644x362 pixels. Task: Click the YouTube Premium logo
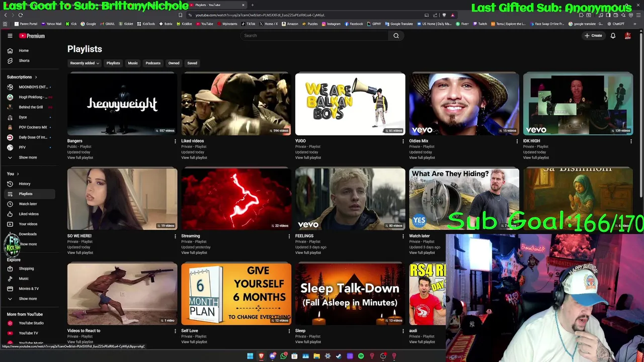click(32, 36)
